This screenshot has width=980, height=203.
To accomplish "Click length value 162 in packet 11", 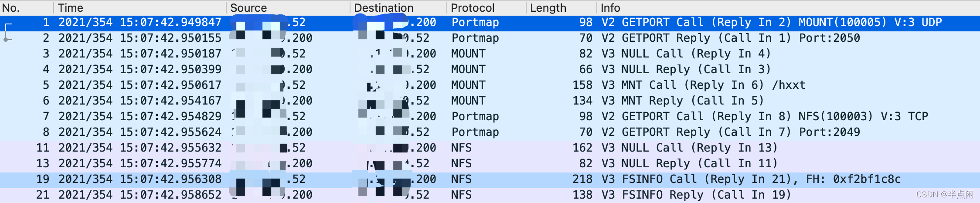I will coord(582,148).
